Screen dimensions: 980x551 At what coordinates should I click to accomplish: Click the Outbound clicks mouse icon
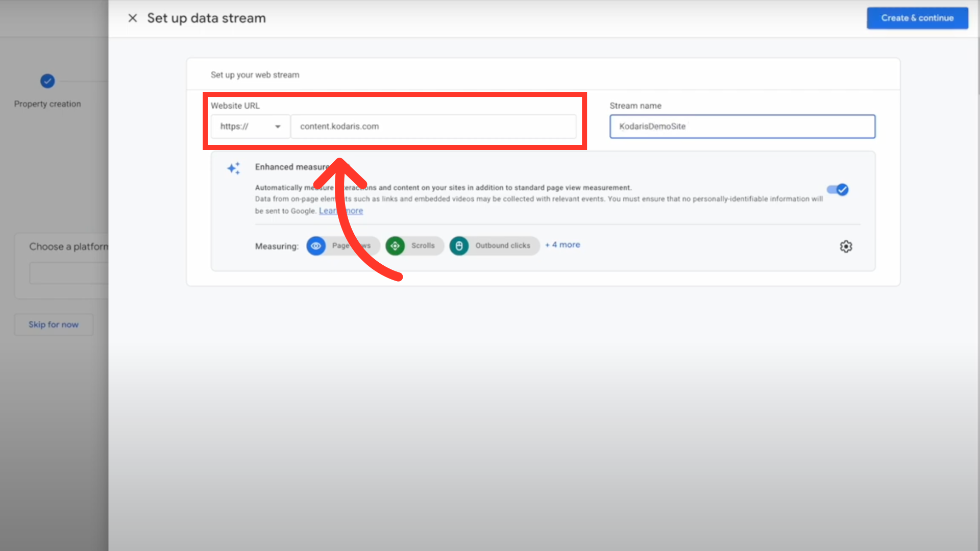pos(459,246)
